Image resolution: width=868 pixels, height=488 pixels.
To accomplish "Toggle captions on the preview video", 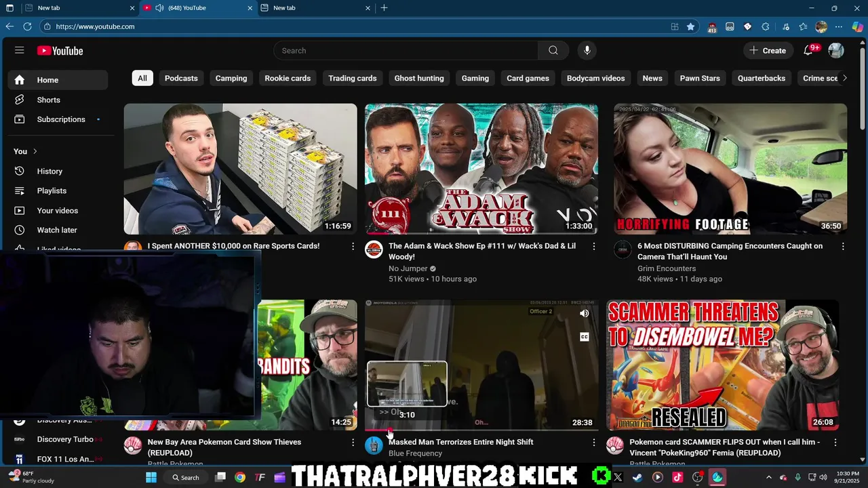I will [585, 337].
